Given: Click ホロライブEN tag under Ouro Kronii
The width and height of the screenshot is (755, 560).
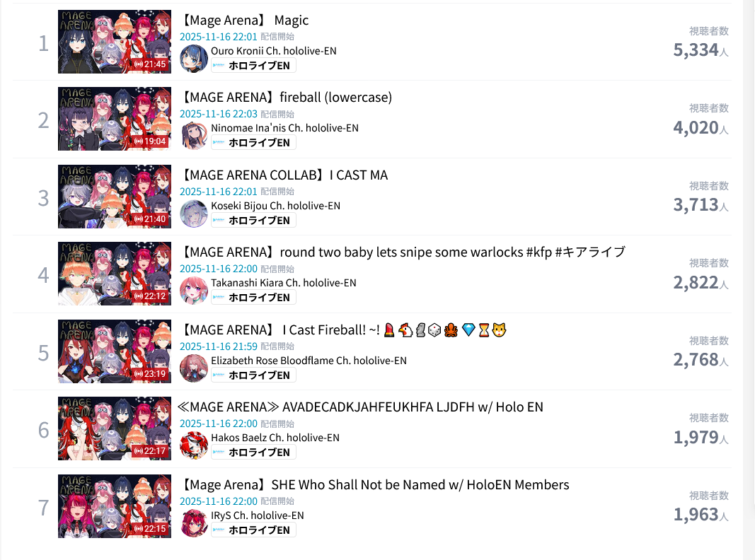Looking at the screenshot, I should tap(253, 66).
